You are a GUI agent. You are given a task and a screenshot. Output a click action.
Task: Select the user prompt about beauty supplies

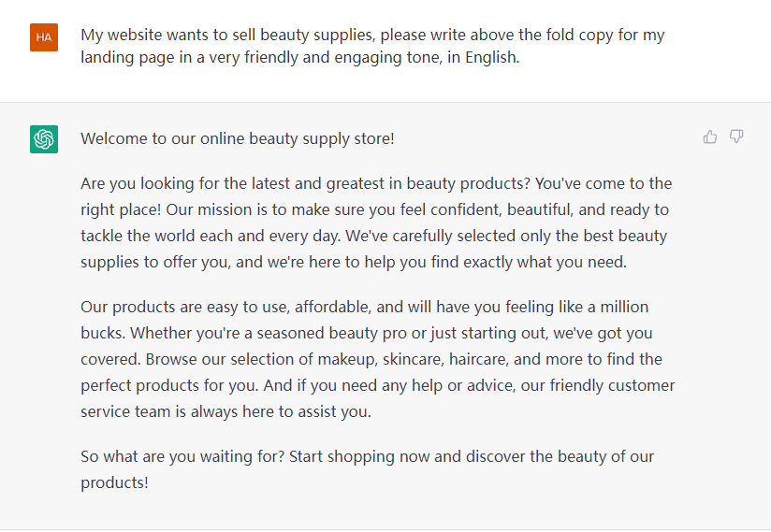click(372, 46)
